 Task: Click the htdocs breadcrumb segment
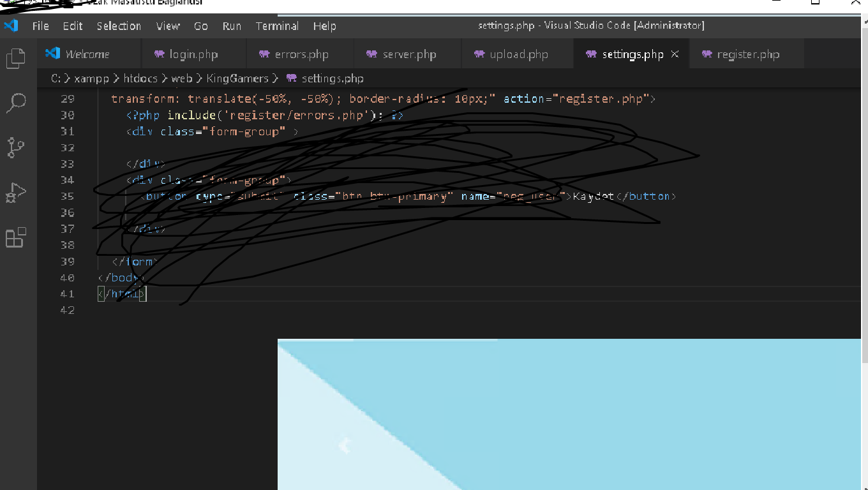tap(140, 78)
